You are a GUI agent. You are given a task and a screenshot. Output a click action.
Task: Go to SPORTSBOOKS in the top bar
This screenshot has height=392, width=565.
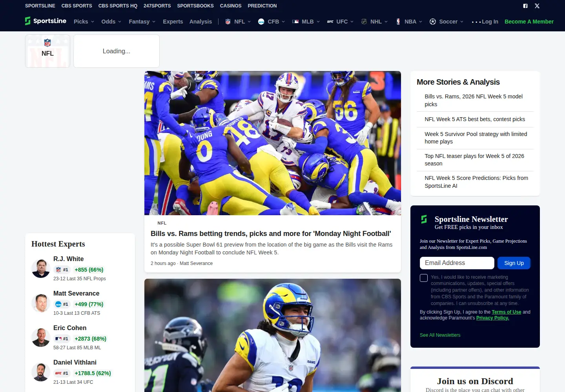pos(195,6)
